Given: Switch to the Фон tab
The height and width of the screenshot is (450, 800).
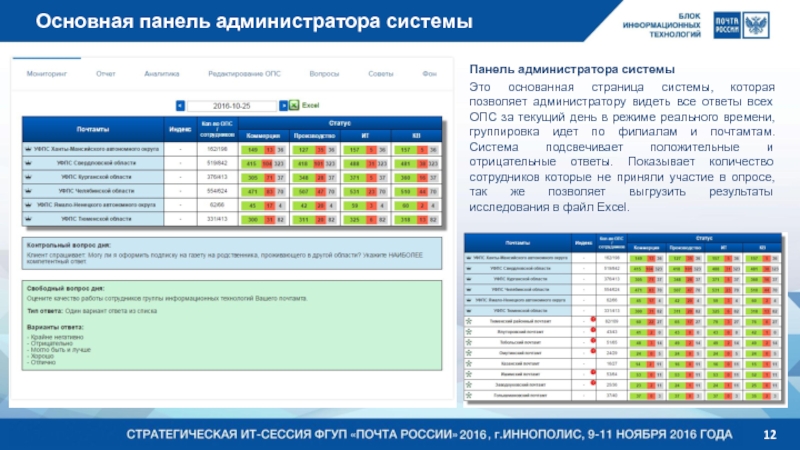Looking at the screenshot, I should tap(429, 74).
